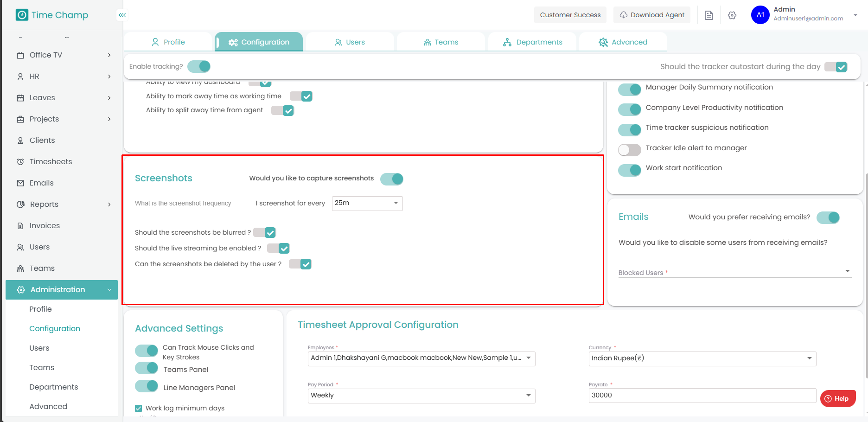Click the Administration gear icon
Viewport: 868px width, 422px height.
(21, 290)
